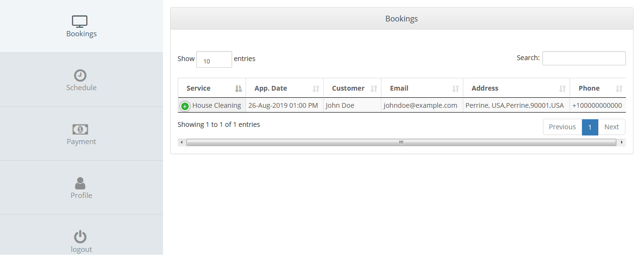This screenshot has width=644, height=259.
Task: Click the logout power icon
Action: tap(80, 237)
